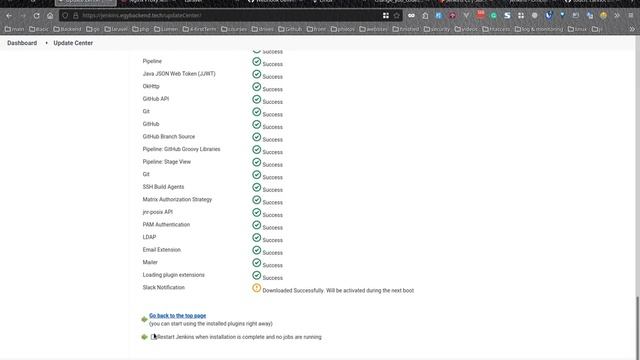640x360 pixels.
Task: Open the linux bookmarks folder
Action: click(x=577, y=29)
